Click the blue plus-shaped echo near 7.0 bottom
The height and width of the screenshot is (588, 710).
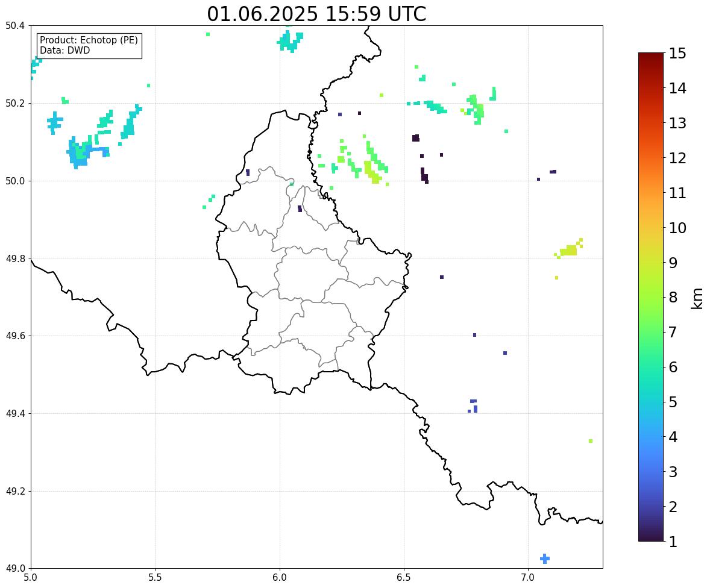tap(545, 558)
